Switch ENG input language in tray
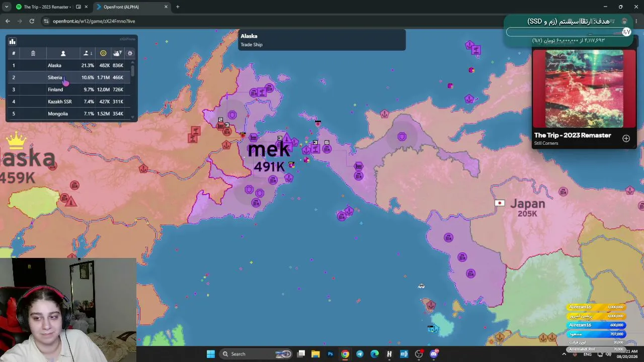The image size is (644, 362). coord(587,354)
